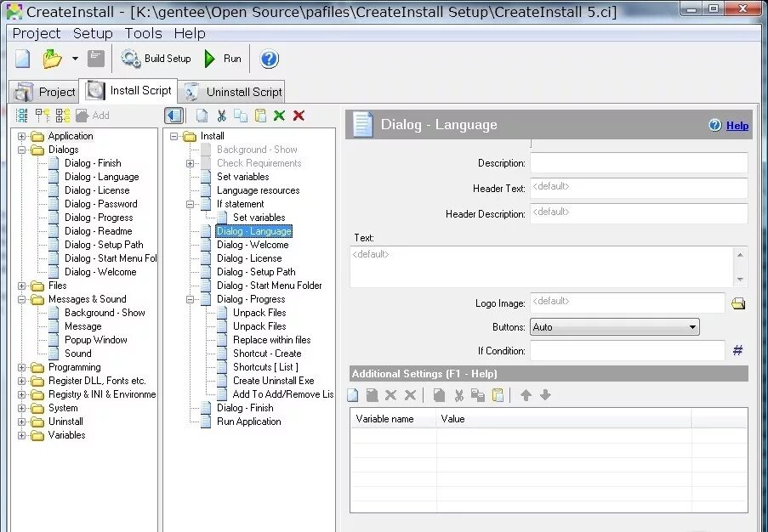Viewport: 768px width, 532px height.
Task: Open the Help menu
Action: [190, 33]
